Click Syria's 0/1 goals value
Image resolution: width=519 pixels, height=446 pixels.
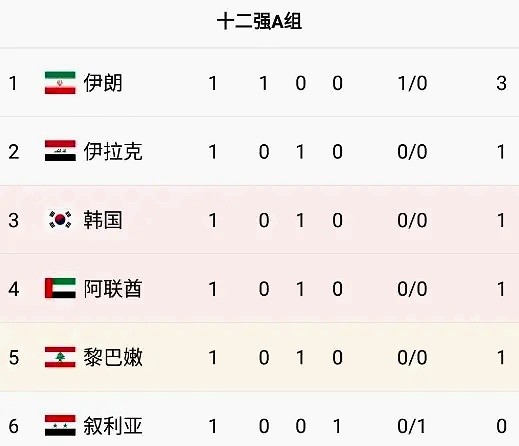click(412, 426)
